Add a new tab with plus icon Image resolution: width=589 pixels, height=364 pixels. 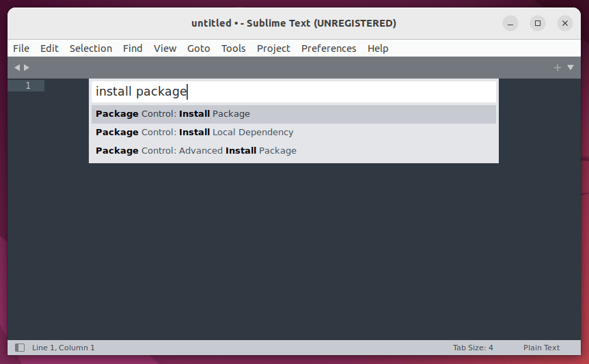[558, 68]
